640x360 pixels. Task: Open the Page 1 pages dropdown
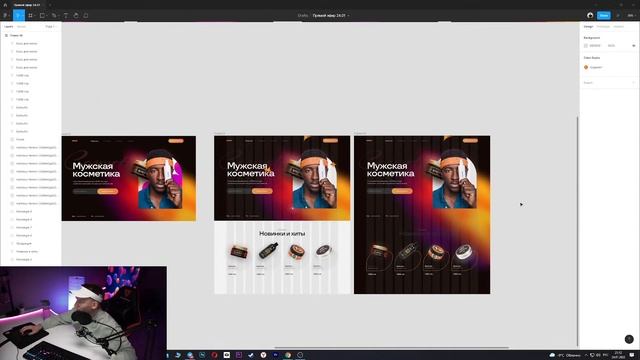pos(50,27)
